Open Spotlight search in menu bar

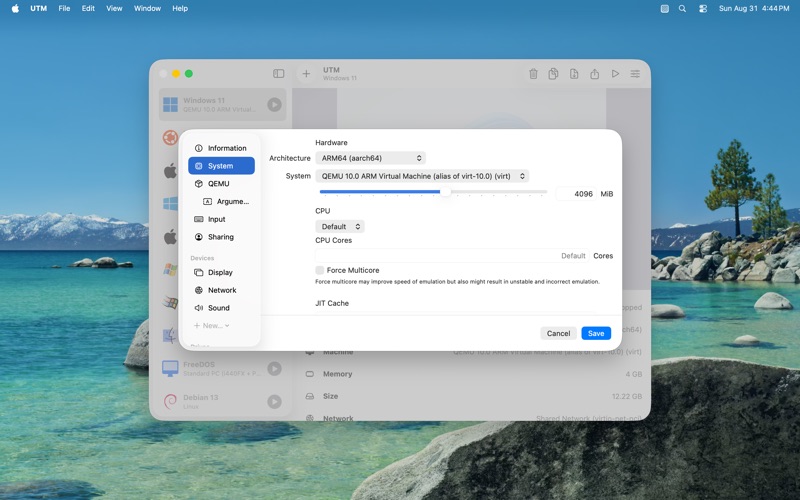click(x=682, y=8)
